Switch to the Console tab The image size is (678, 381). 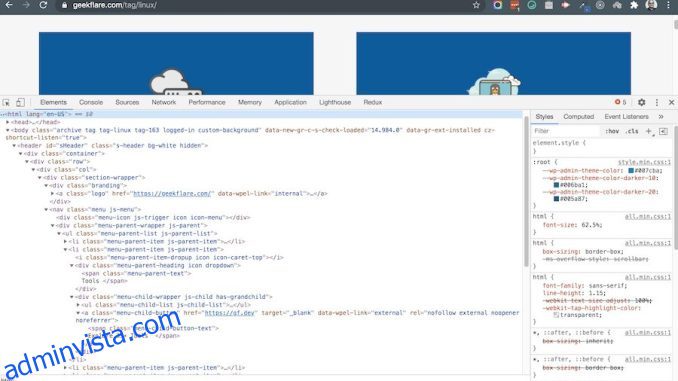click(x=91, y=102)
